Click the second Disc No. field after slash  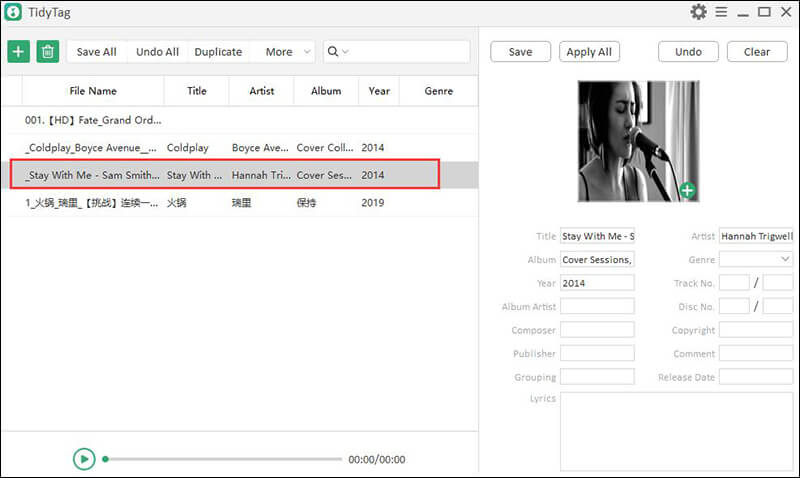(x=778, y=306)
